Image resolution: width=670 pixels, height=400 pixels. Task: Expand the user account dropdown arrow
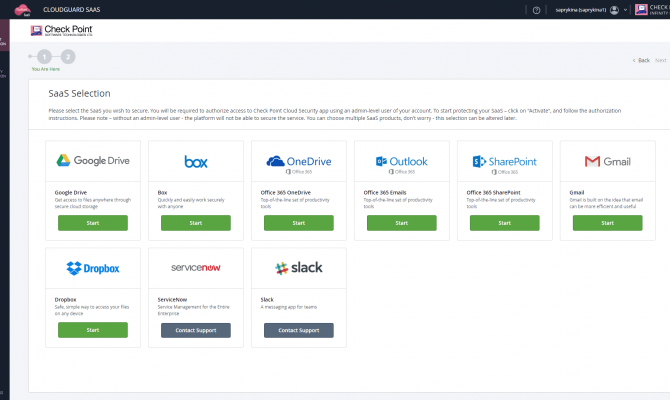coord(625,10)
